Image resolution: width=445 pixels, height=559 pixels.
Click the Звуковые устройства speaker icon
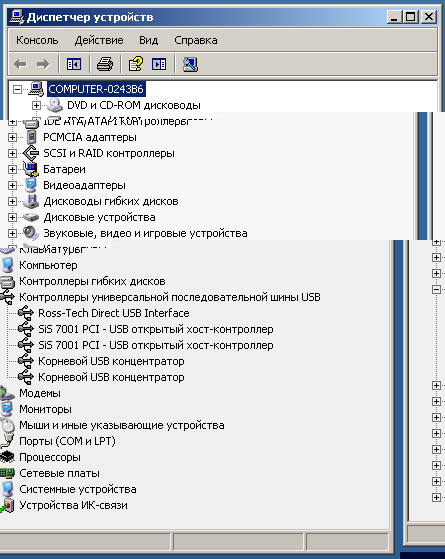31,233
